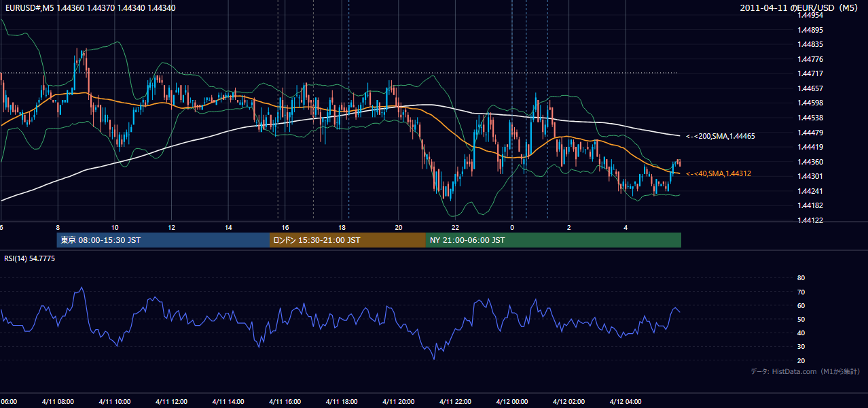Select the London 15:30-21:00 JST session bar

(x=348, y=240)
